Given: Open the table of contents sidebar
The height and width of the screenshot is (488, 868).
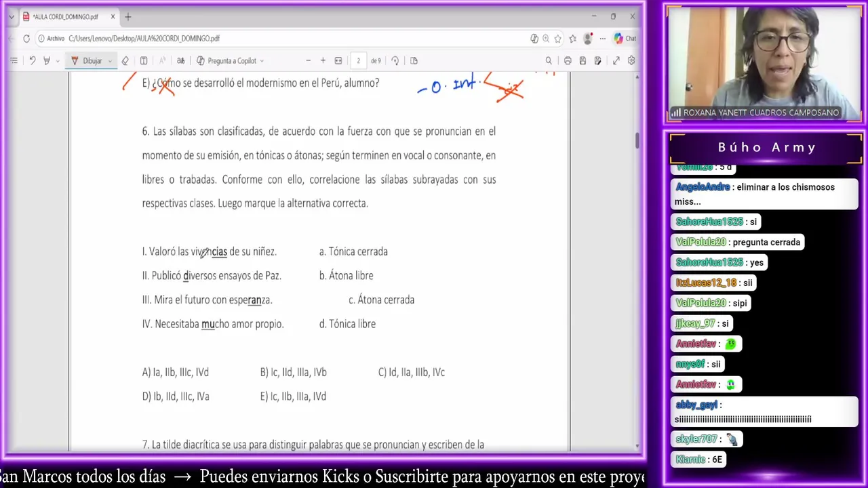Looking at the screenshot, I should [x=14, y=61].
